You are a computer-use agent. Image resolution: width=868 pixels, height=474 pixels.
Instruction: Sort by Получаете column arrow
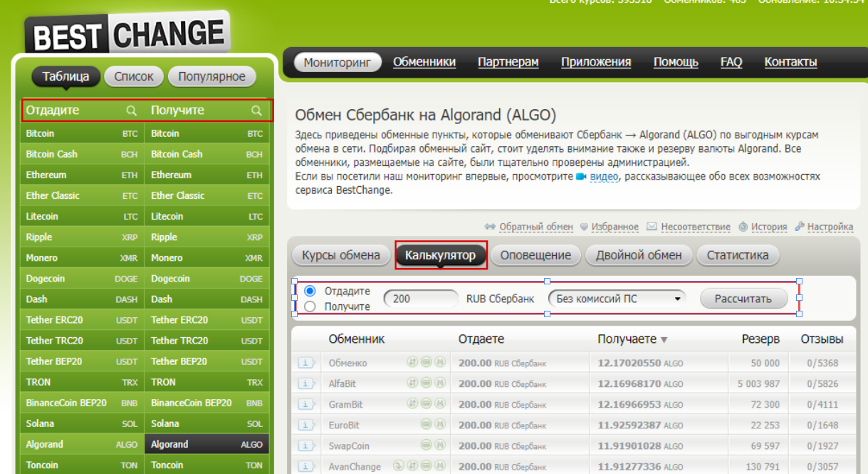coord(664,340)
